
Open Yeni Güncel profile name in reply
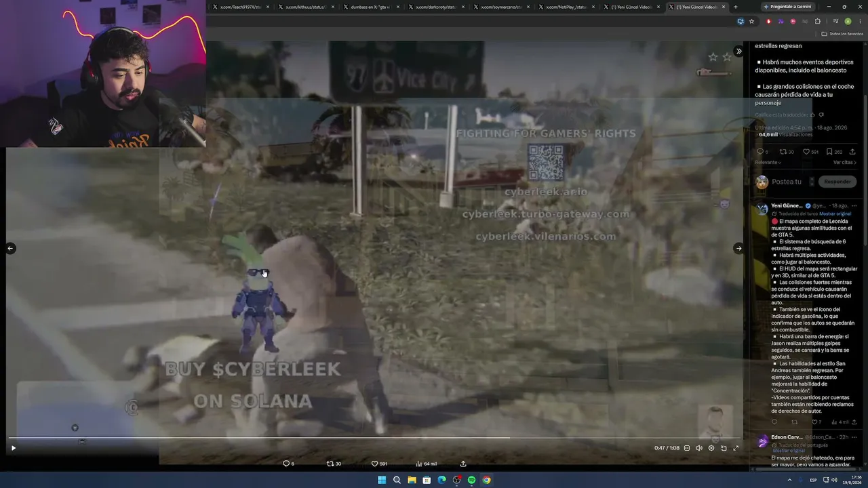coord(787,206)
